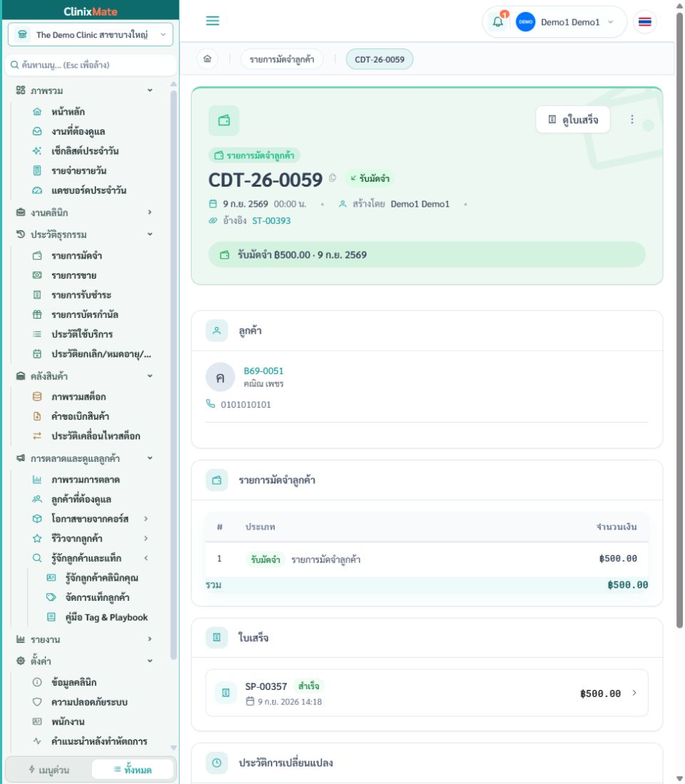Open ภาพรวมสต็อก in the sidebar
The width and height of the screenshot is (685, 784).
(78, 396)
